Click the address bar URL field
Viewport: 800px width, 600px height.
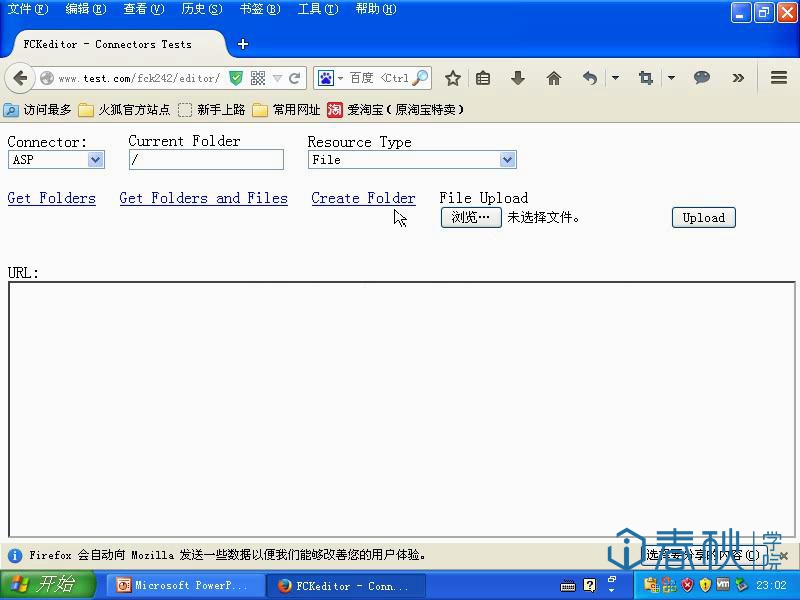tap(139, 78)
